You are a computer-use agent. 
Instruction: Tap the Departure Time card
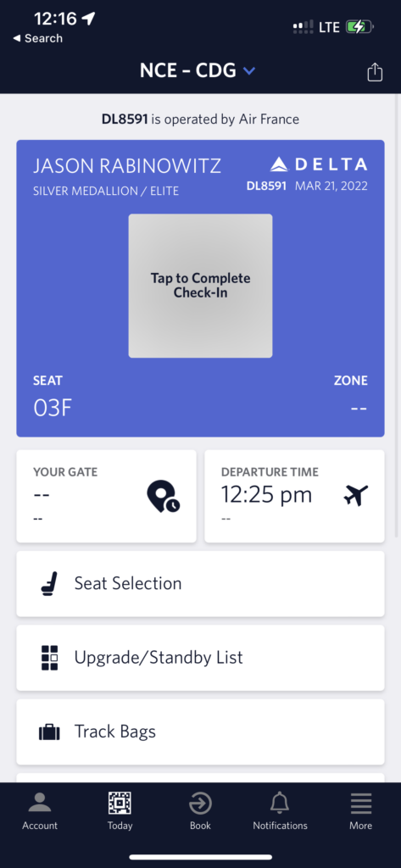pos(295,496)
